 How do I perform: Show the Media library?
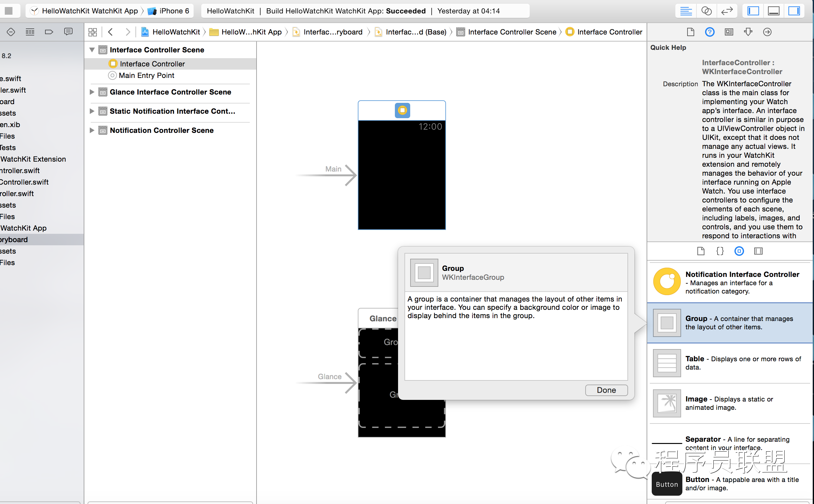coord(758,251)
